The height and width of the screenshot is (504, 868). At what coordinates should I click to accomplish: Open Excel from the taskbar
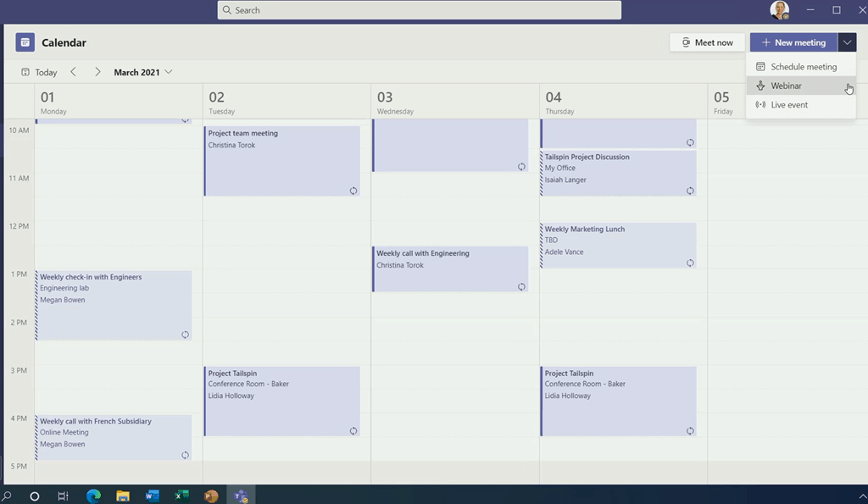click(x=181, y=496)
